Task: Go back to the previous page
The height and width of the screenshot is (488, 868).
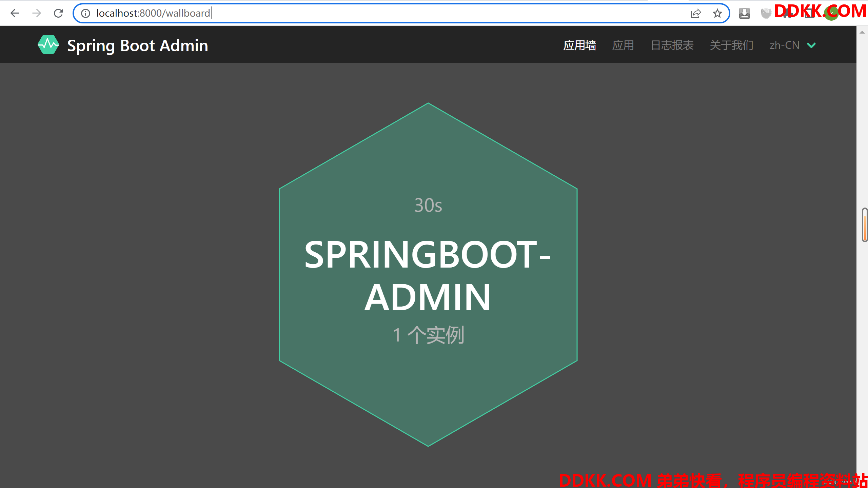Action: [x=15, y=13]
